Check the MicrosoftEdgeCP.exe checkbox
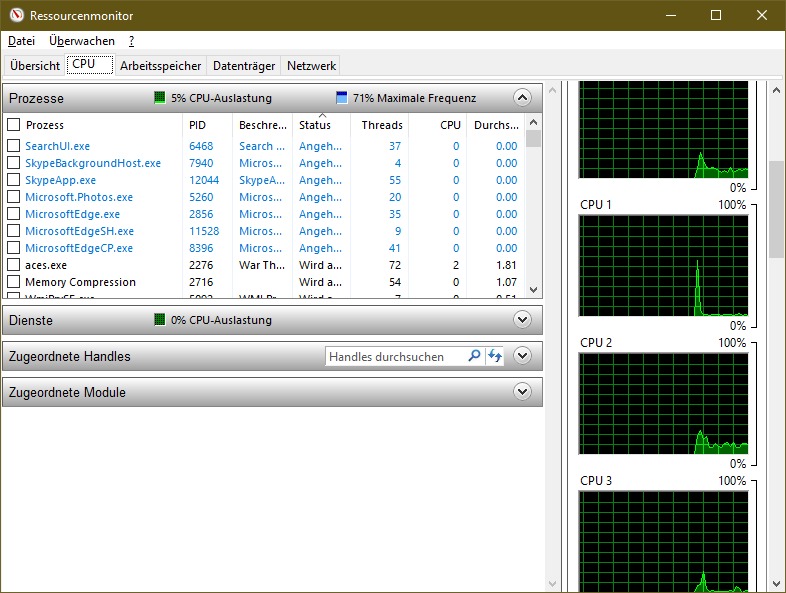Image resolution: width=786 pixels, height=593 pixels. (x=14, y=248)
